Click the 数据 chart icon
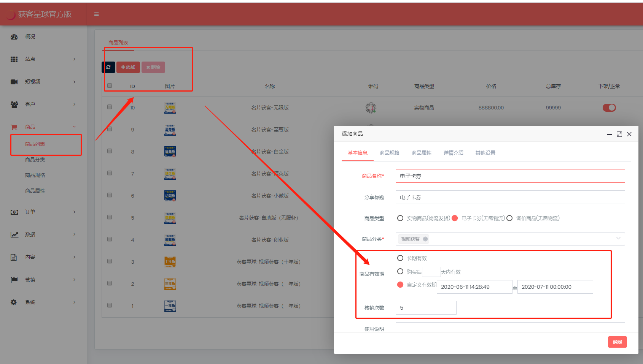 point(14,234)
